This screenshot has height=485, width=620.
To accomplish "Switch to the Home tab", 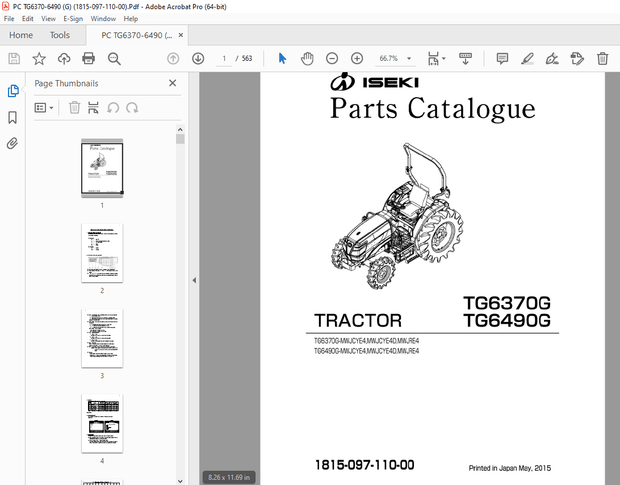I will pyautogui.click(x=21, y=35).
